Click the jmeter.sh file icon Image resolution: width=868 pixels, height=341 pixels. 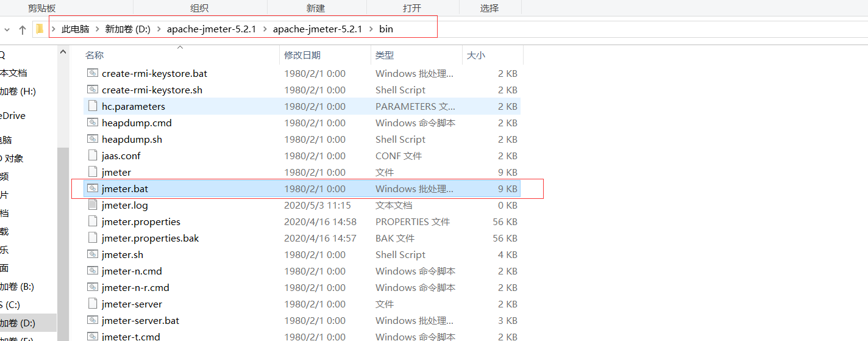point(93,254)
